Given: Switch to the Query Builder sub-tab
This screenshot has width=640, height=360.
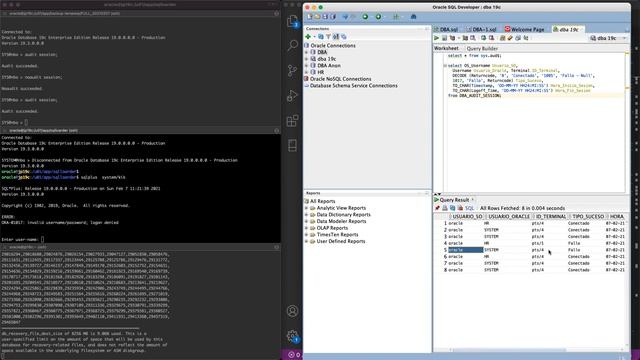Looking at the screenshot, I should tap(482, 48).
